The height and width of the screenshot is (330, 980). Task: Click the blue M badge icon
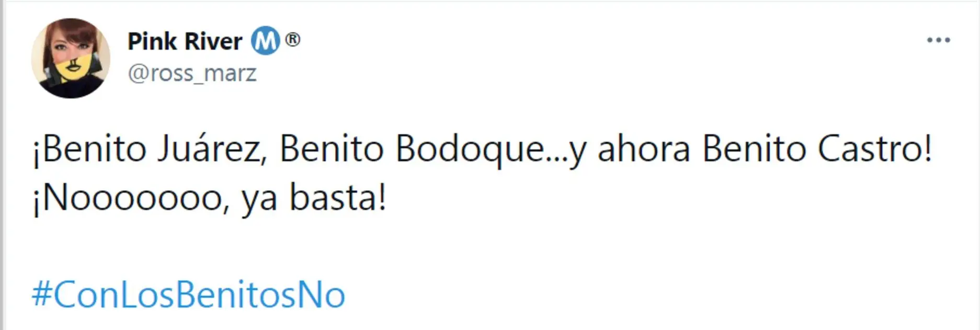tap(266, 41)
